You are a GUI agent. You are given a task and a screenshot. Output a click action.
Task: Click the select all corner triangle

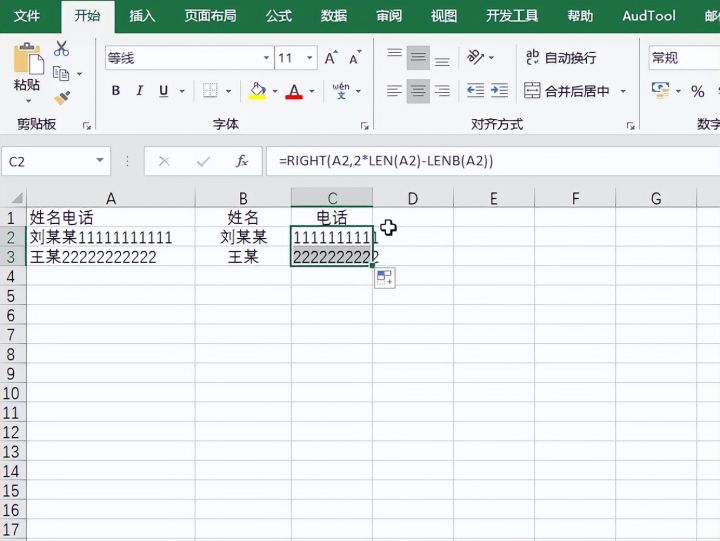coord(16,198)
